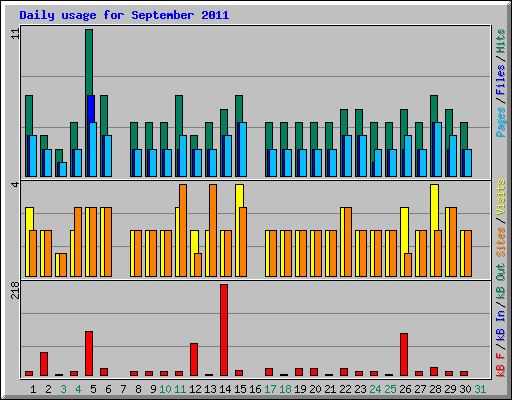The height and width of the screenshot is (400, 512).
Task: Click green day label '18' on the x-axis
Action: tap(285, 389)
